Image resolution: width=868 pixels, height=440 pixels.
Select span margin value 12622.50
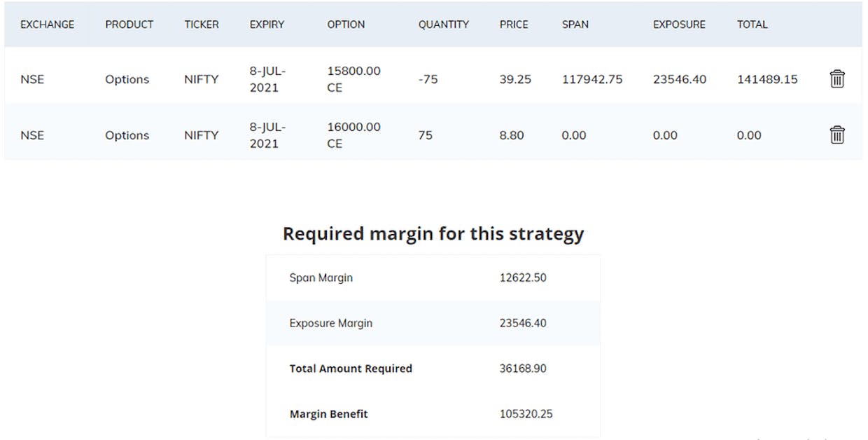(523, 277)
